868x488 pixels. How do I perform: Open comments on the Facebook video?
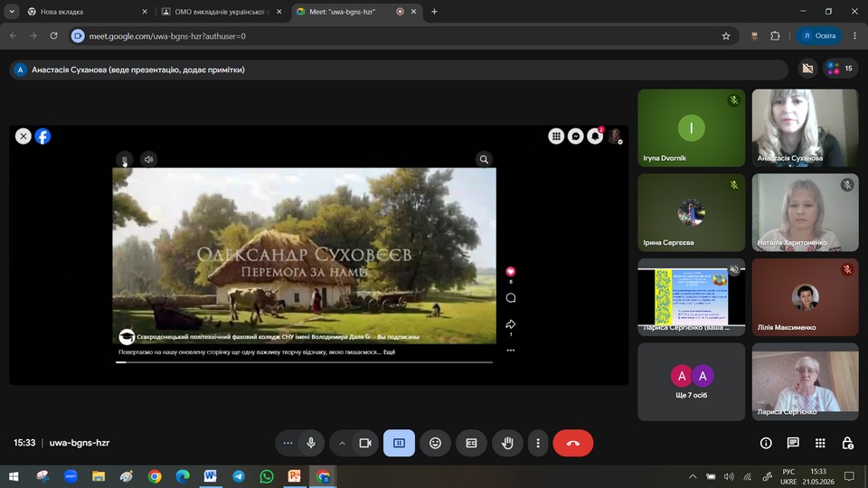pyautogui.click(x=510, y=297)
